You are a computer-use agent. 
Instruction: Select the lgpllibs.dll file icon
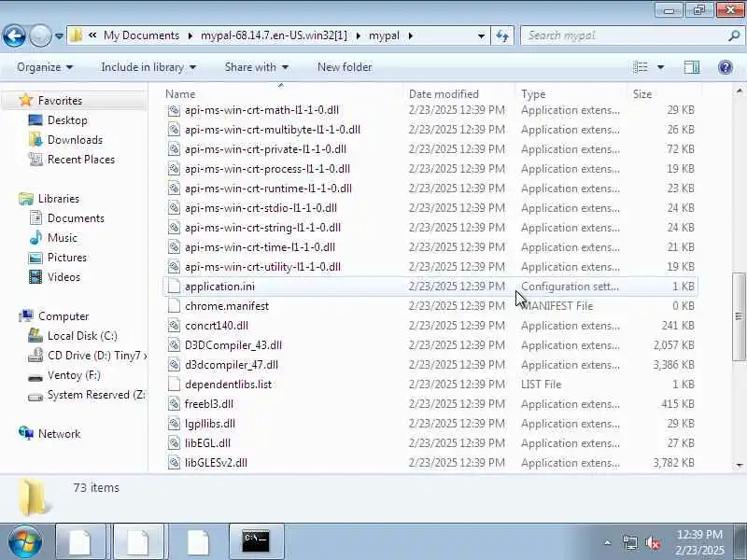[175, 424]
